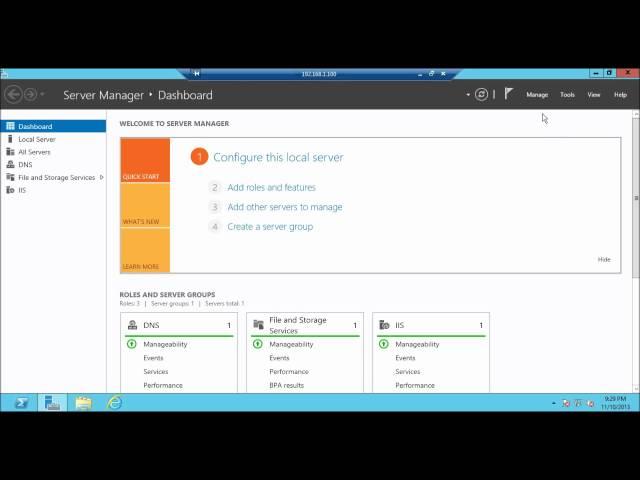The height and width of the screenshot is (480, 640).
Task: Switch to the Learn More tile
Action: click(x=145, y=250)
